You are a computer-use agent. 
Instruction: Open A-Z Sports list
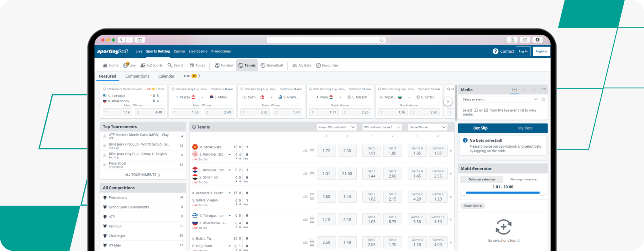pos(152,65)
